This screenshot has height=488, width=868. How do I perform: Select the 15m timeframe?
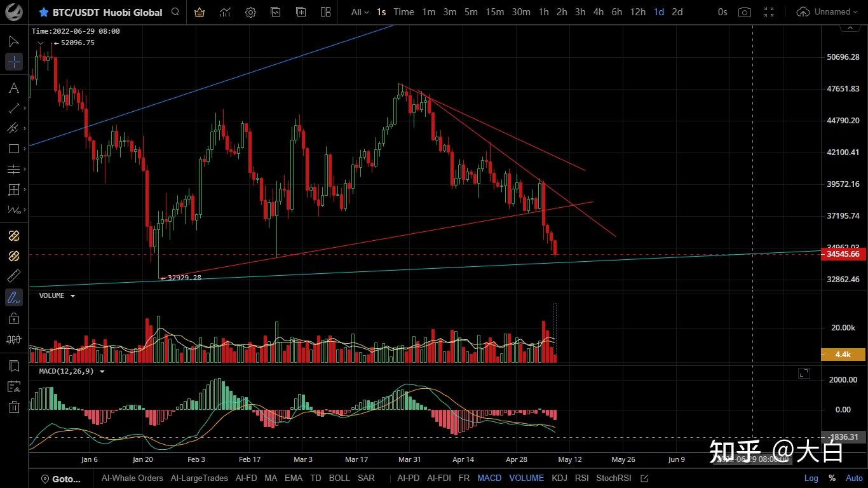click(494, 12)
